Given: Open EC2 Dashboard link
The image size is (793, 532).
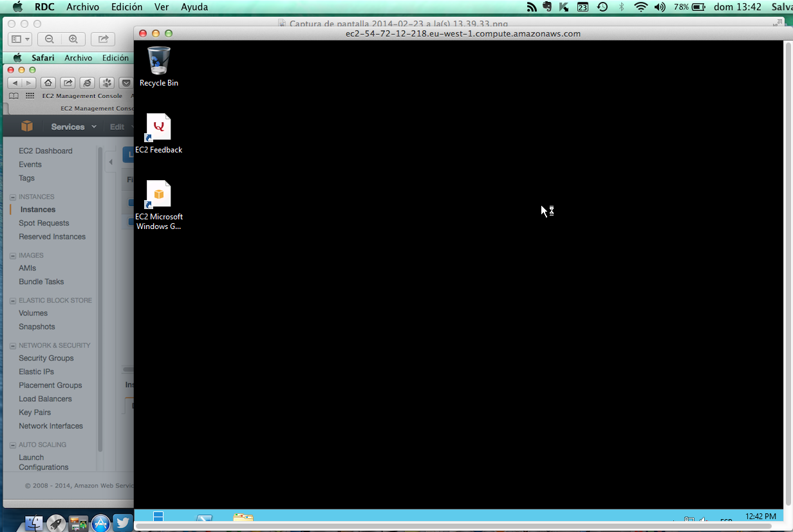Looking at the screenshot, I should pos(46,151).
